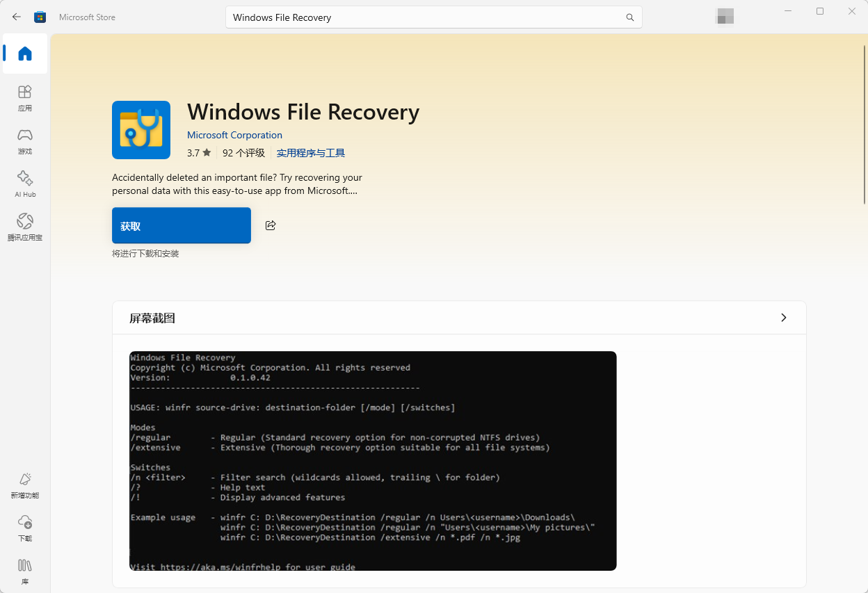
Task: Click the search magnifier icon
Action: [x=629, y=17]
